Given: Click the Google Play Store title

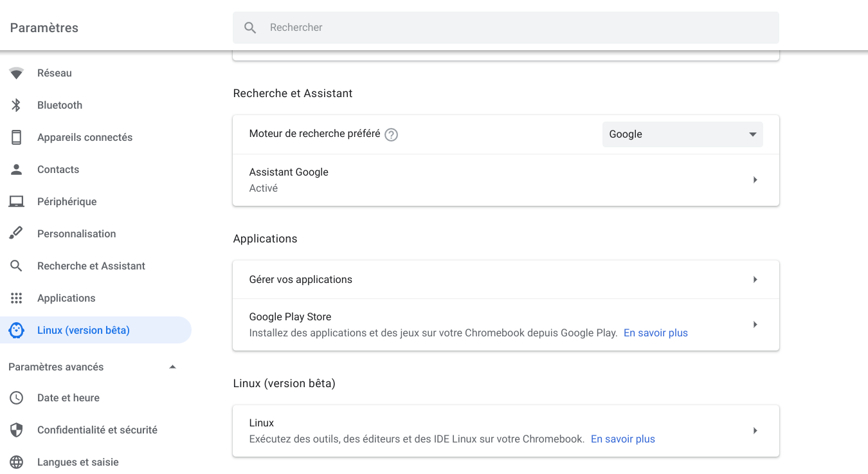Looking at the screenshot, I should click(x=290, y=317).
